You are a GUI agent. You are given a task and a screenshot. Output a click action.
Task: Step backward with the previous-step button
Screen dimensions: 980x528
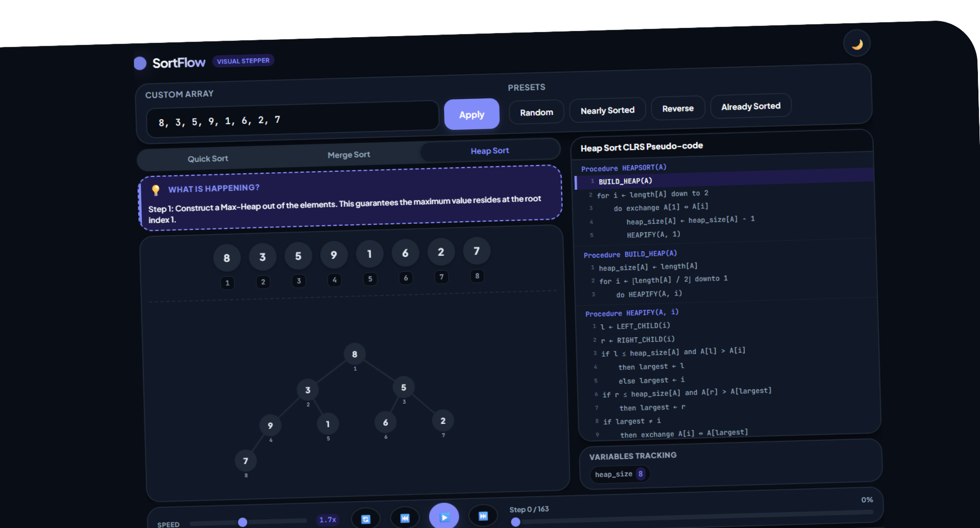point(405,518)
